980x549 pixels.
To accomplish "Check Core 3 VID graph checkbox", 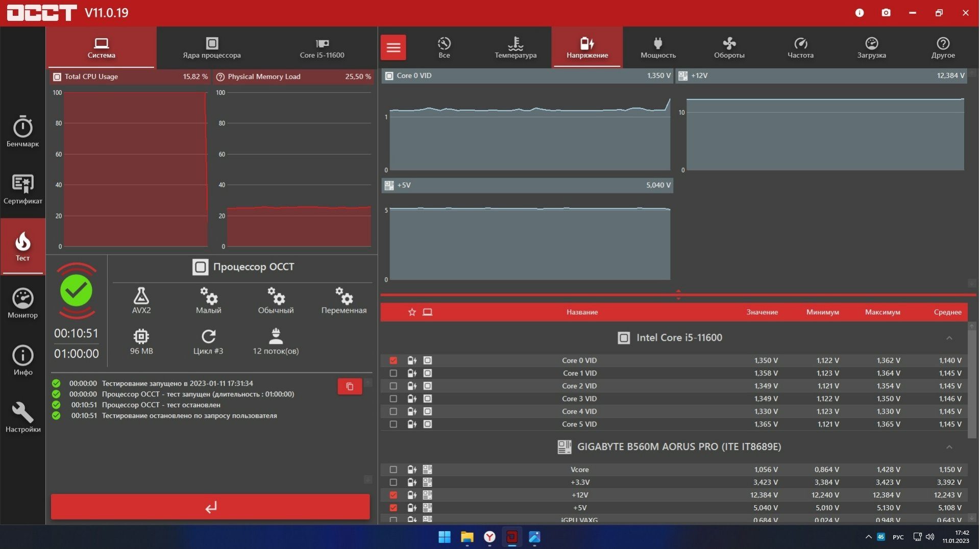I will click(x=393, y=398).
